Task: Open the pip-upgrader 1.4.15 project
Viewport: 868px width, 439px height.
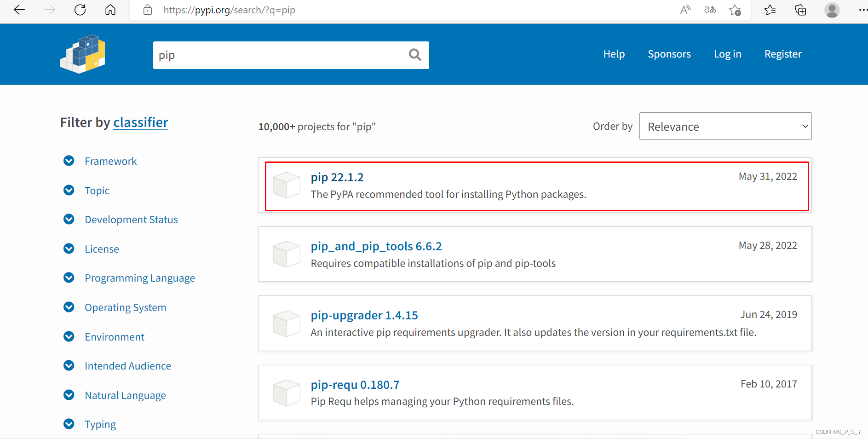Action: coord(364,315)
